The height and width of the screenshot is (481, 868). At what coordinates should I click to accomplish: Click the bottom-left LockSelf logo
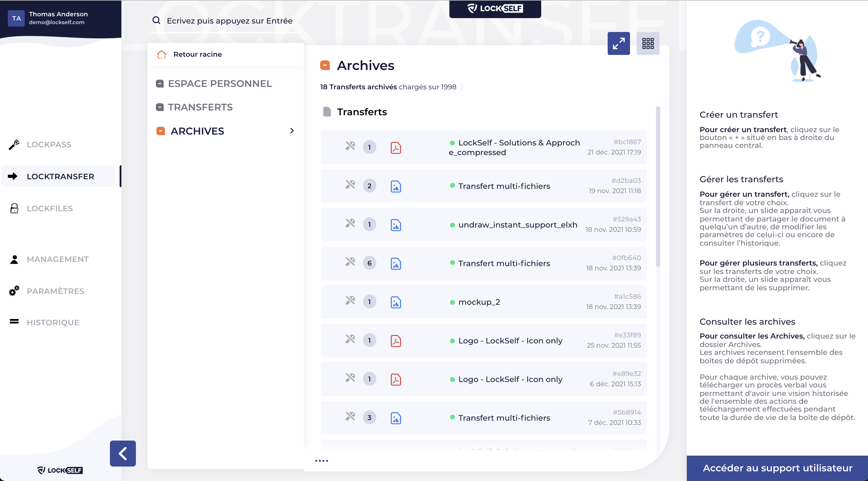60,470
